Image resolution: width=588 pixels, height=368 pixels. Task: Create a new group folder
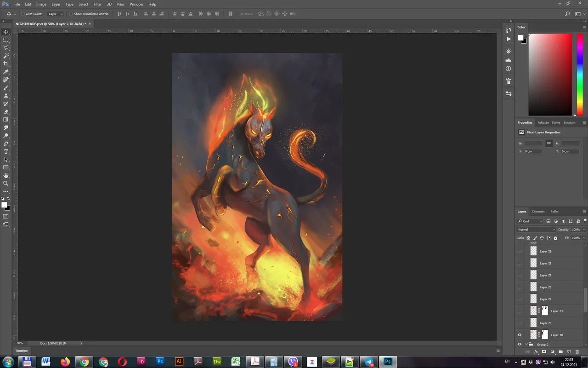point(561,352)
